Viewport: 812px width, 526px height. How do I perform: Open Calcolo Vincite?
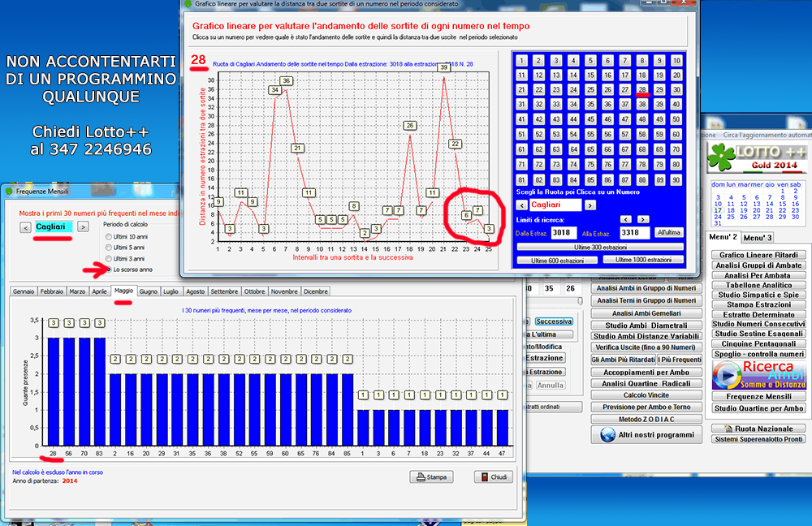point(646,395)
